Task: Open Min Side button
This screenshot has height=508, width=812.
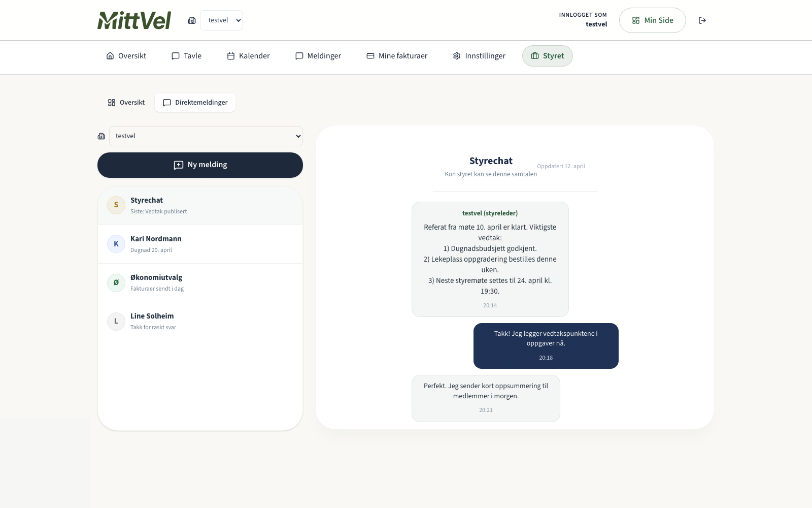Action: pyautogui.click(x=652, y=20)
